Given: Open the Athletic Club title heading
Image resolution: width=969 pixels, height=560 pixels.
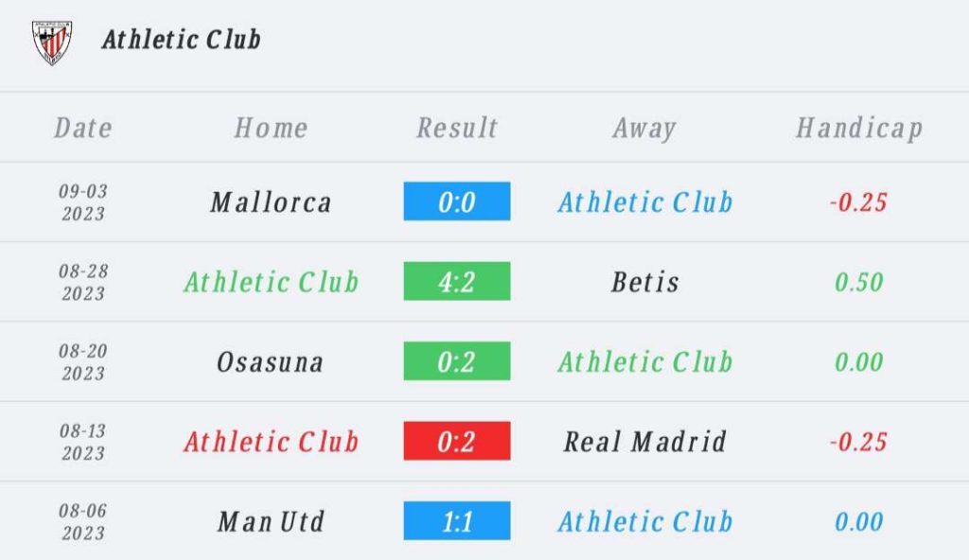Looking at the screenshot, I should pyautogui.click(x=181, y=40).
